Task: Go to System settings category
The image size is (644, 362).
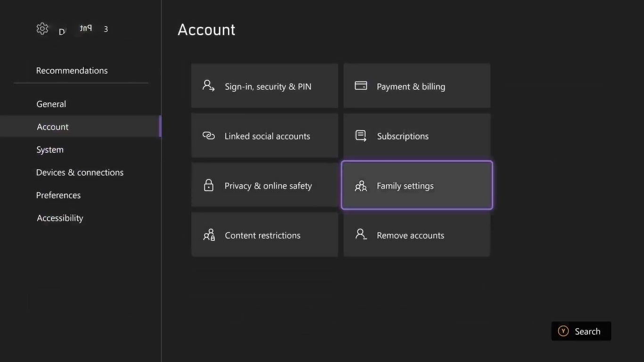Action: (x=50, y=150)
